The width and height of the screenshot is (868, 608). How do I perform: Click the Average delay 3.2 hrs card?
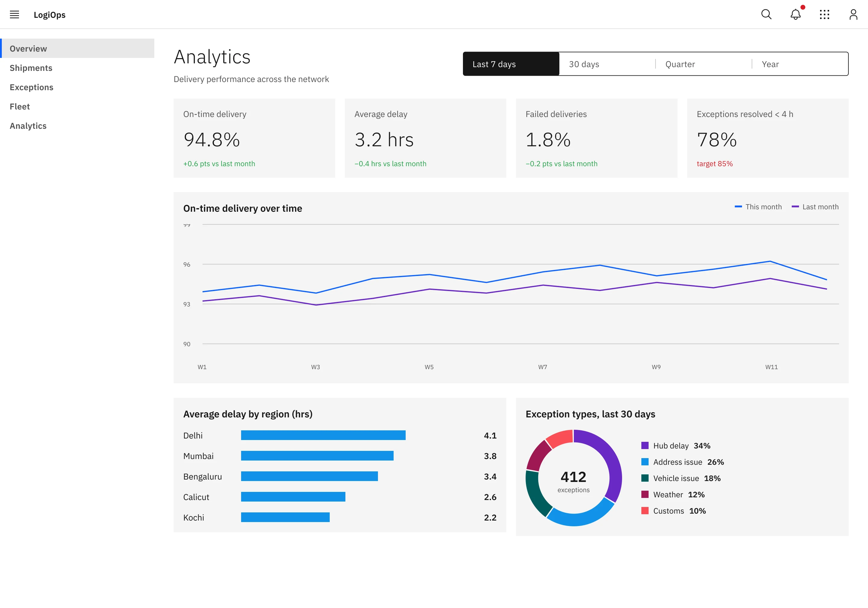click(x=425, y=138)
